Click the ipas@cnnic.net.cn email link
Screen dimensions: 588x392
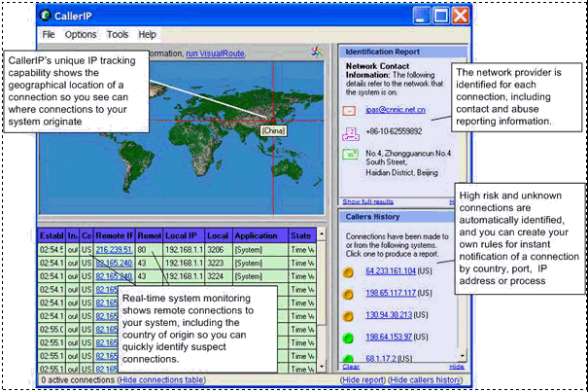coord(396,110)
